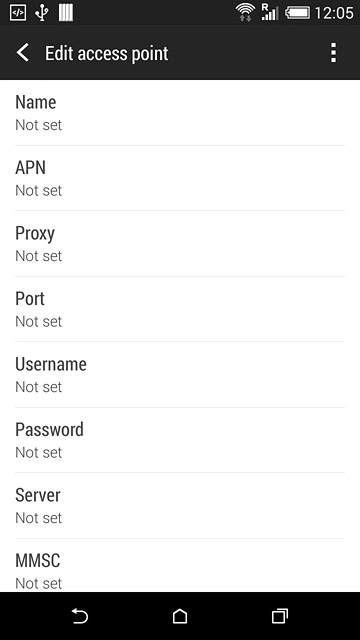Viewport: 360px width, 640px height.
Task: Open the MMSC setting
Action: [180, 565]
